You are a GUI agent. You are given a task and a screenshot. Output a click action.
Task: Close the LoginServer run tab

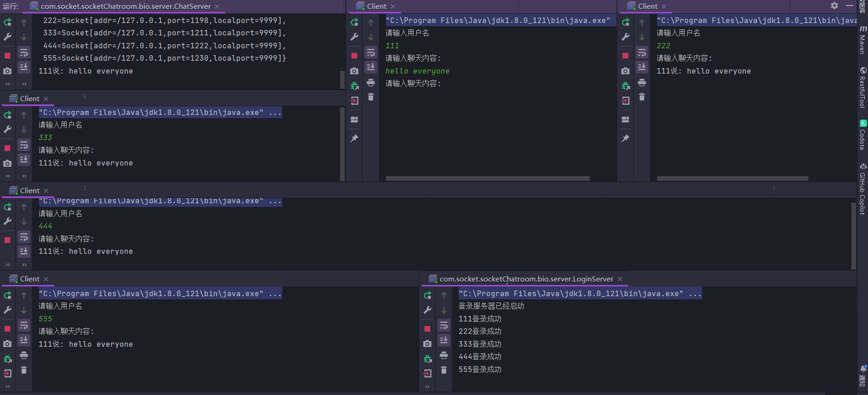tap(620, 279)
